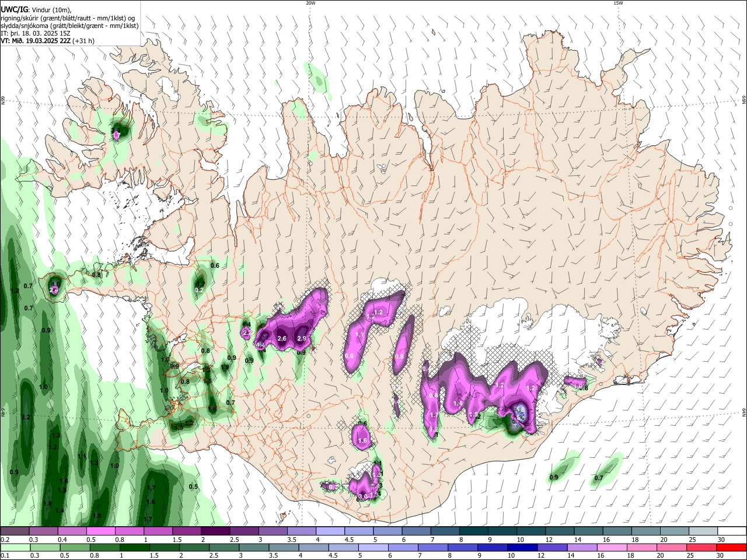Image resolution: width=747 pixels, height=560 pixels.
Task: Pick the light pink rain swatch between 16 and 18
Action: click(x=612, y=547)
